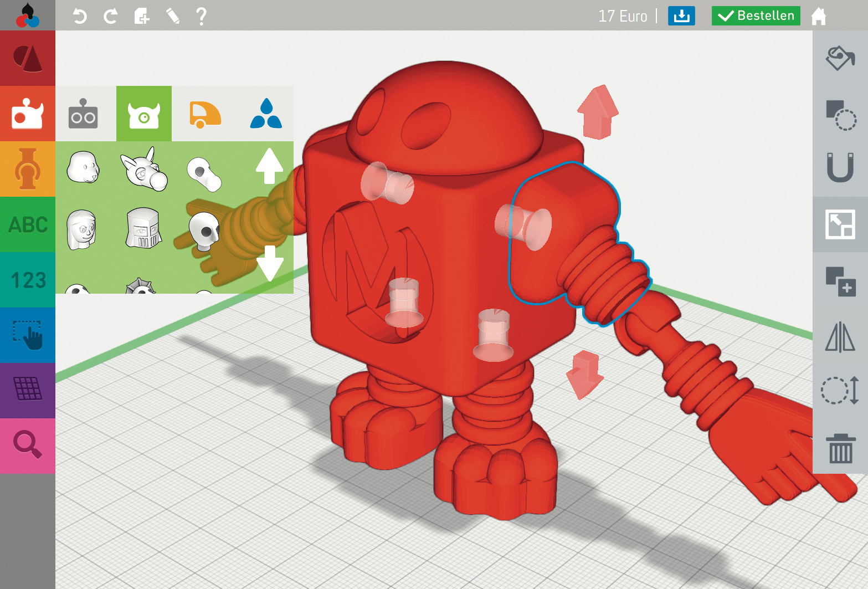Pick the round skull head shape
This screenshot has width=868, height=589.
pyautogui.click(x=204, y=232)
